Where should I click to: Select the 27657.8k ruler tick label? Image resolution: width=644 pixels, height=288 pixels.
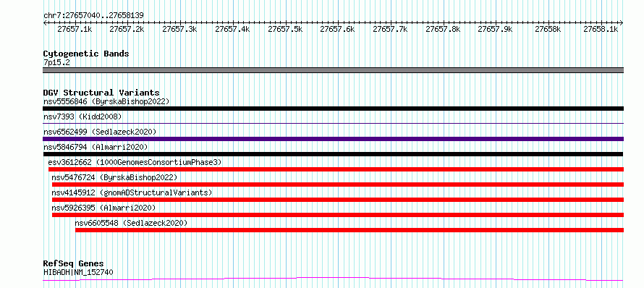[x=443, y=29]
